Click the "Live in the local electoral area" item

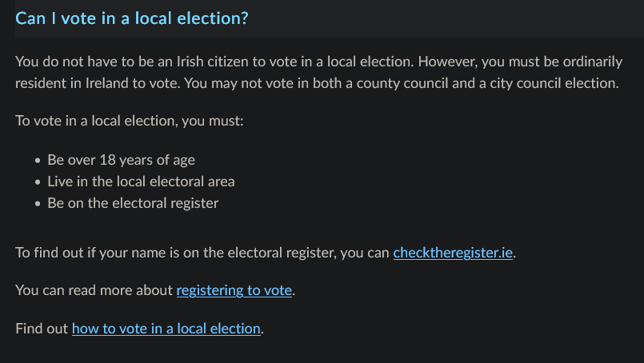pyautogui.click(x=141, y=181)
